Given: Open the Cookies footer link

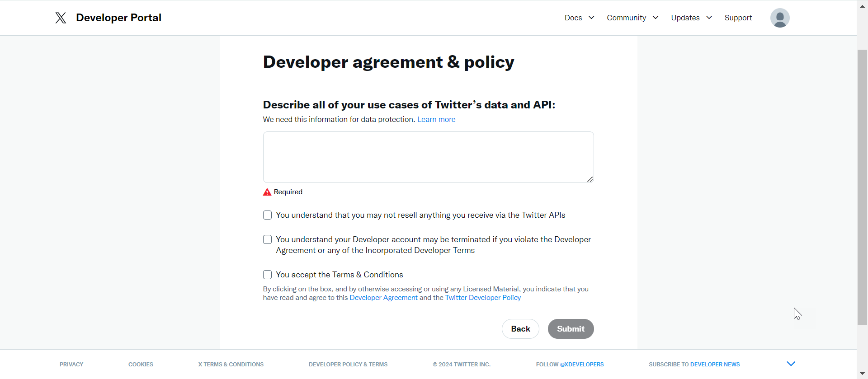Looking at the screenshot, I should [x=141, y=365].
